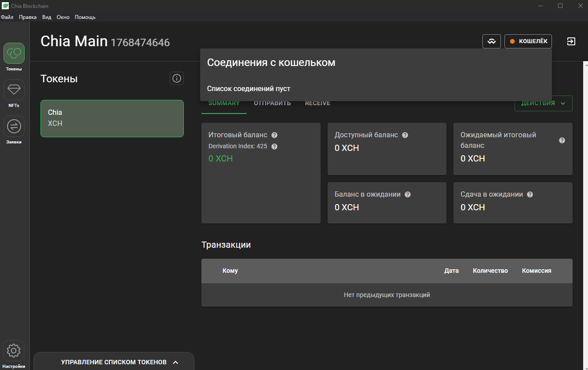588x370 pixels.
Task: Click the Chia leaf icon in title bar
Action: click(5, 6)
